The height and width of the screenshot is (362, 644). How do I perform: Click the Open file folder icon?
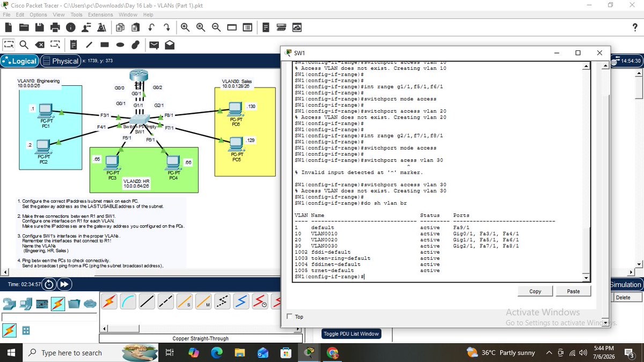tap(25, 27)
